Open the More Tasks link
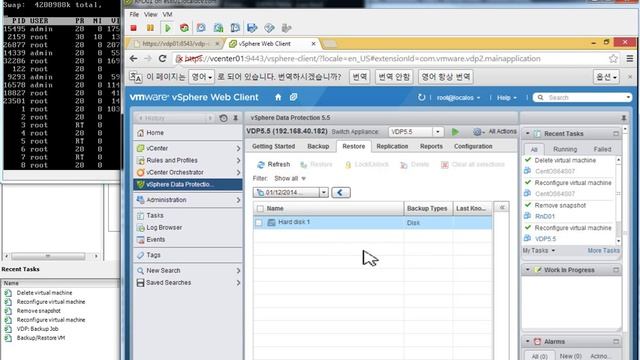The height and width of the screenshot is (360, 640). (x=603, y=251)
